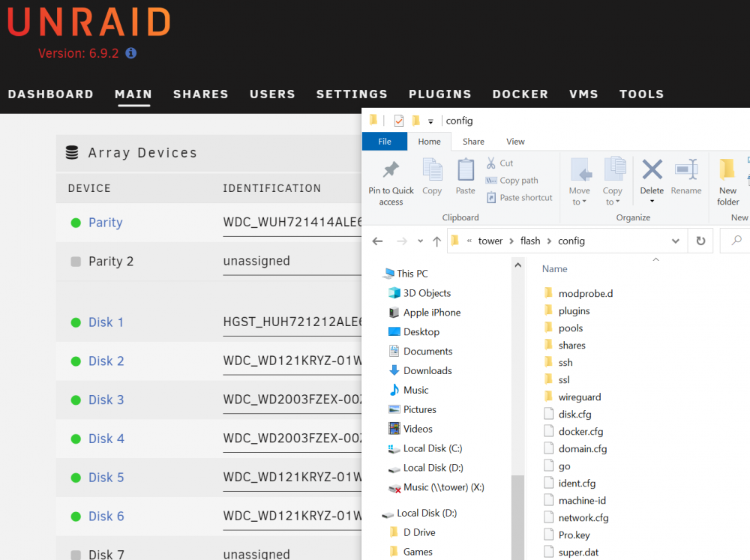Open the Disk 3 device link

tap(106, 400)
